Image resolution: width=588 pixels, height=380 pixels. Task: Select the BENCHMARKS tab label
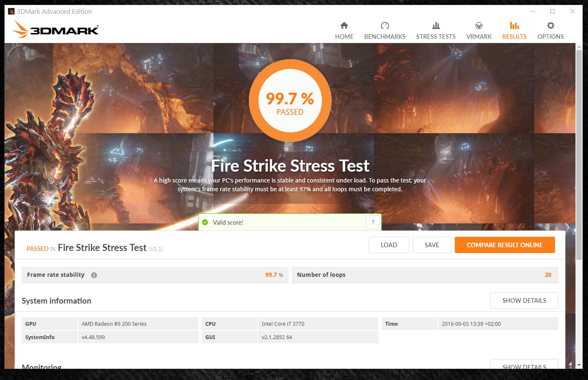point(385,37)
